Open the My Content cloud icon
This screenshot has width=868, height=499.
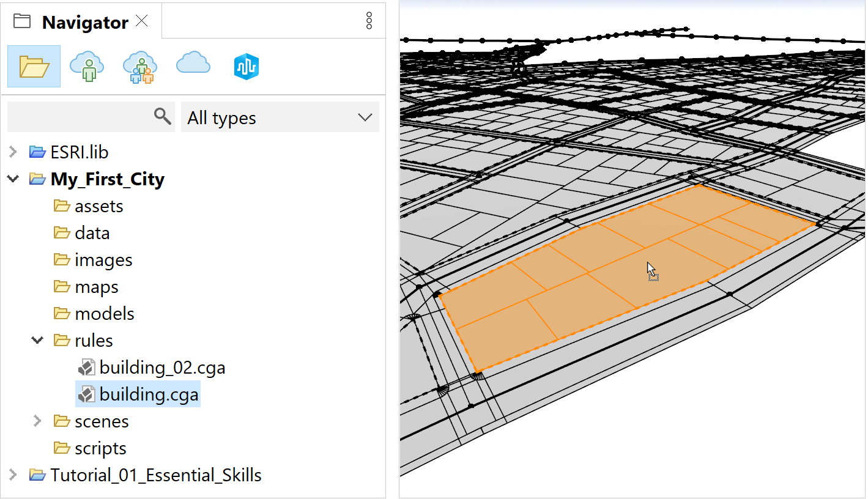pos(87,66)
